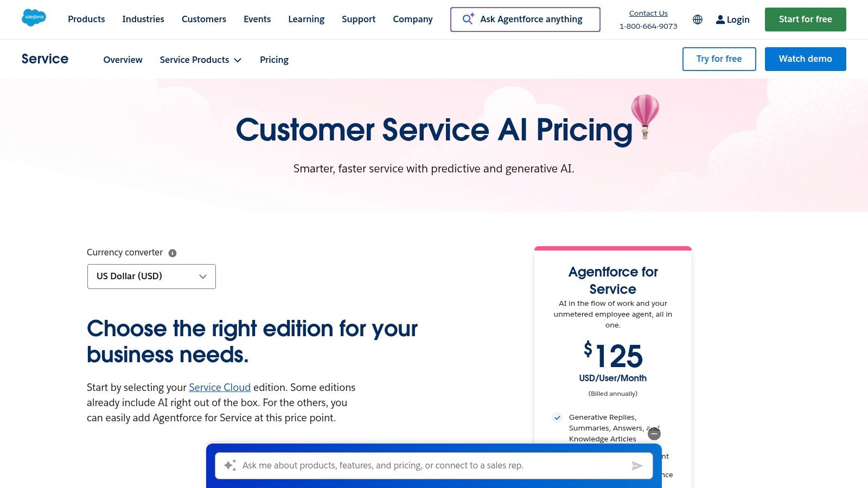
Task: Click the sparkle icon in chat input
Action: (x=230, y=465)
